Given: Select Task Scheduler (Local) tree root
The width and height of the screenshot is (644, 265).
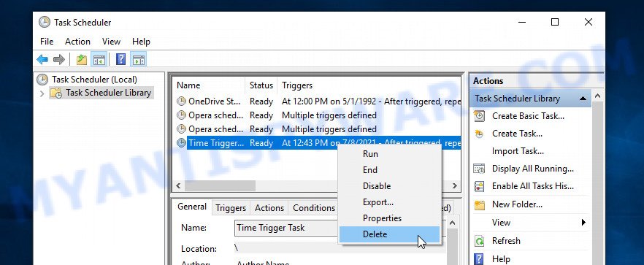Looking at the screenshot, I should tap(94, 80).
